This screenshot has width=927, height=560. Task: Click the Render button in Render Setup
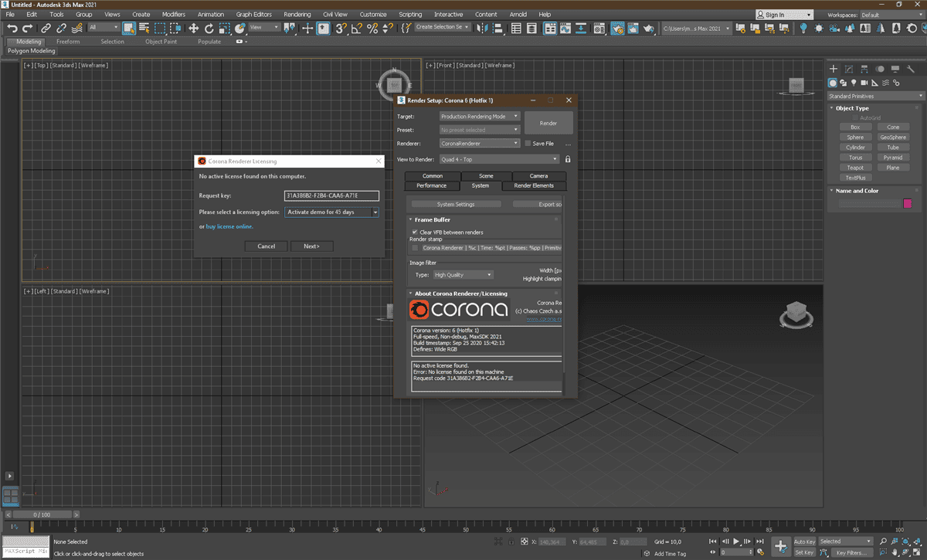(548, 124)
